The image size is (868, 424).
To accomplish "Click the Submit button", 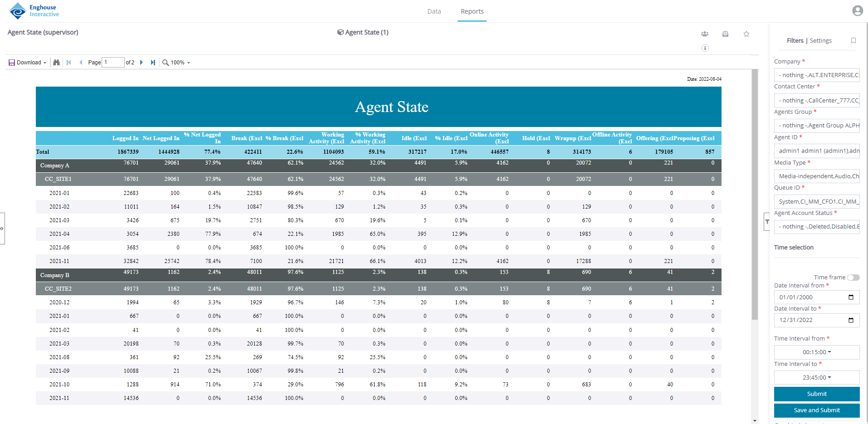I will pyautogui.click(x=816, y=394).
